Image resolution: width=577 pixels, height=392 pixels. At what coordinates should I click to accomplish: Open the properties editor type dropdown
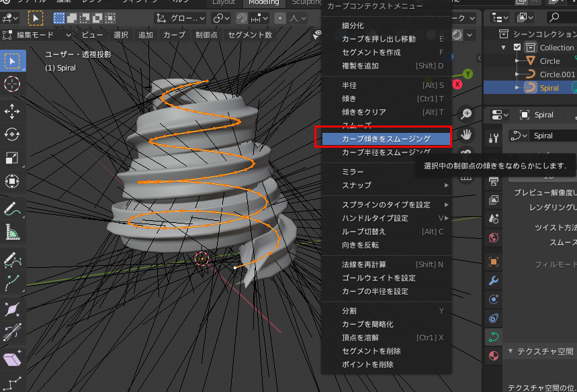pyautogui.click(x=500, y=115)
